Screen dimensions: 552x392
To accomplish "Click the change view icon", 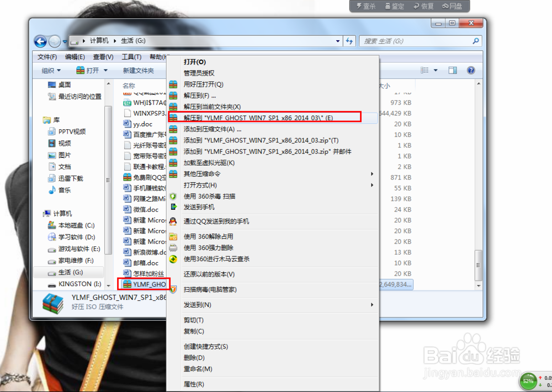I will coord(424,70).
